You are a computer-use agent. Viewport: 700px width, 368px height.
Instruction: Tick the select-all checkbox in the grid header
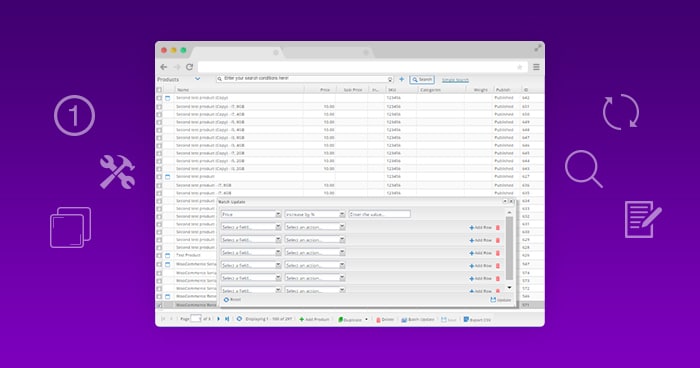[159, 90]
